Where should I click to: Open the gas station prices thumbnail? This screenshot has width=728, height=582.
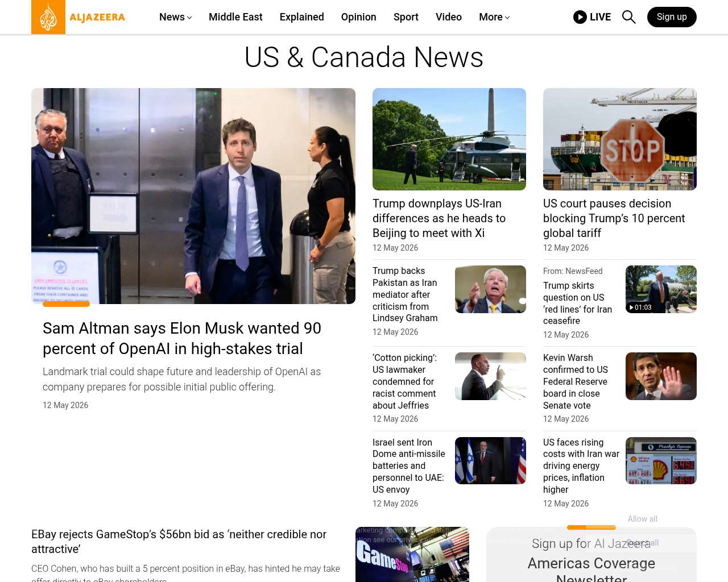(661, 460)
